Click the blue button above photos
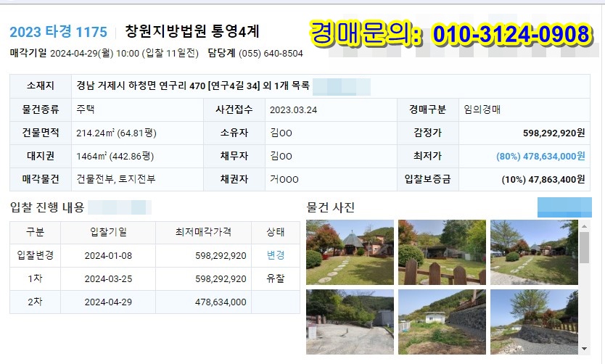The height and width of the screenshot is (364, 605). click(564, 207)
